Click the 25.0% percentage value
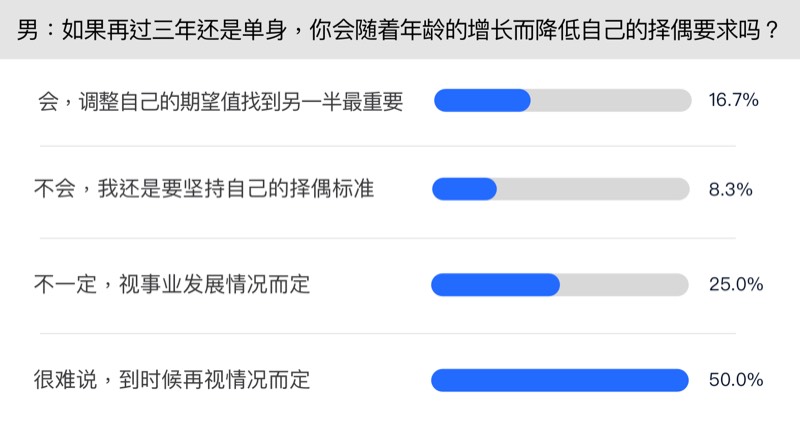Screen dimensions: 800x440 point(736,285)
